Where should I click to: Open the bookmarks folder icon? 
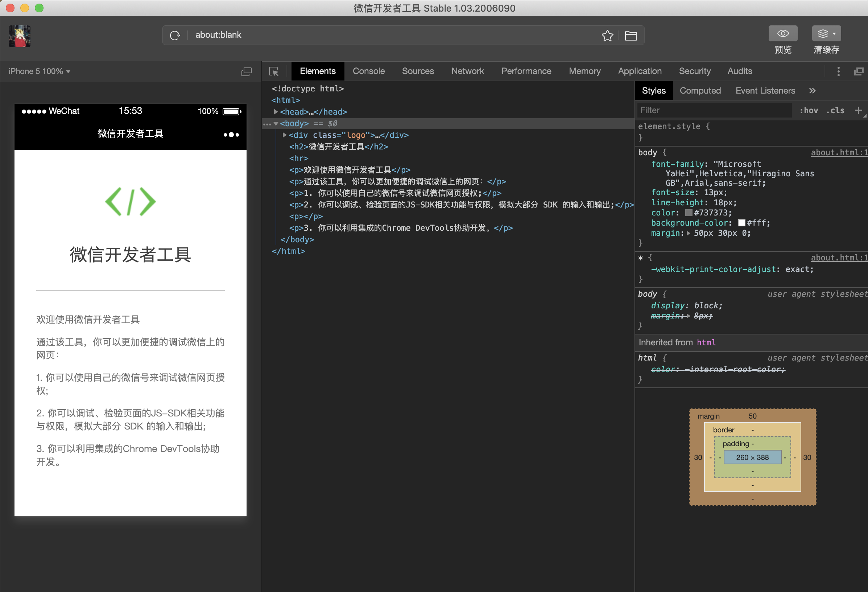631,36
